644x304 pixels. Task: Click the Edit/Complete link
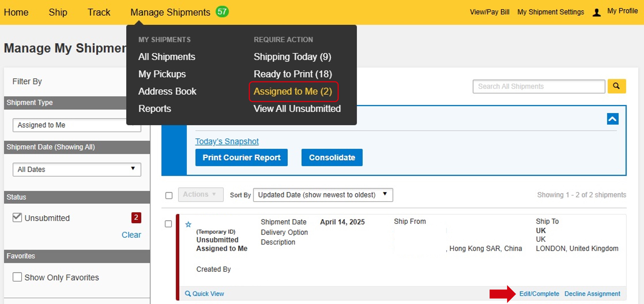(x=539, y=293)
